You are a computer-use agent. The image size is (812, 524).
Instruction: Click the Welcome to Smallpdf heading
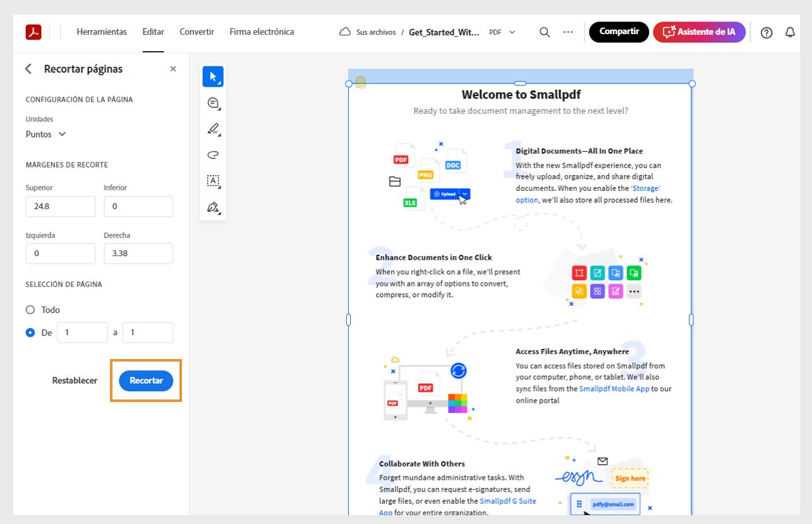[x=521, y=95]
